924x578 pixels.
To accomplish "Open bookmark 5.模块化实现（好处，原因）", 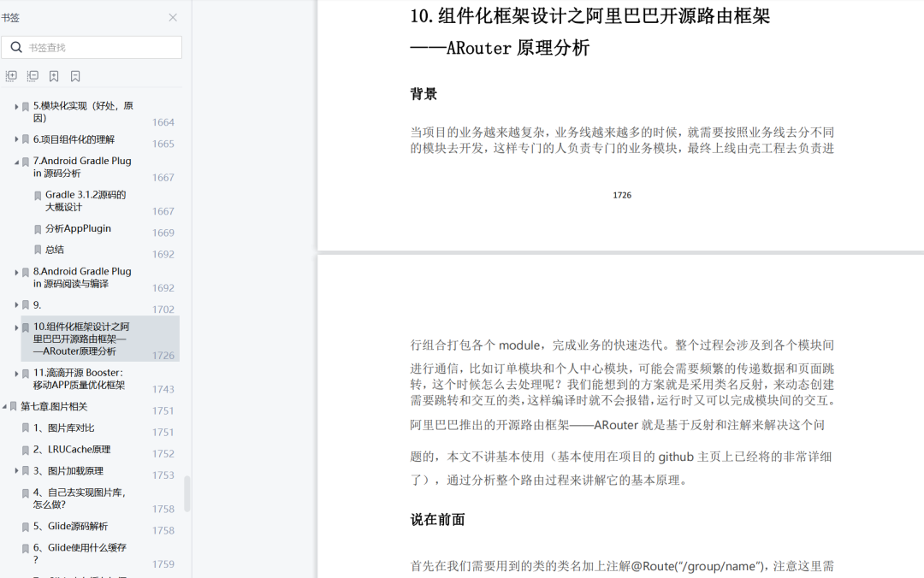I will click(x=83, y=111).
